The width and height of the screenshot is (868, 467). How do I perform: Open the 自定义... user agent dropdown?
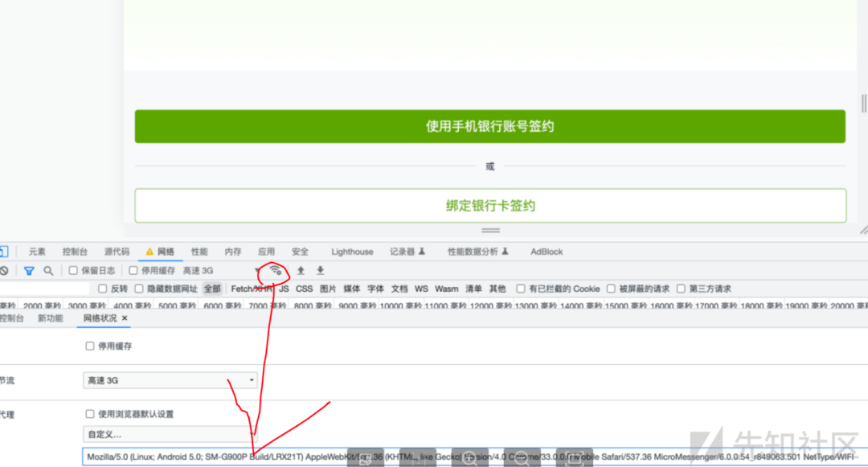pos(170,434)
